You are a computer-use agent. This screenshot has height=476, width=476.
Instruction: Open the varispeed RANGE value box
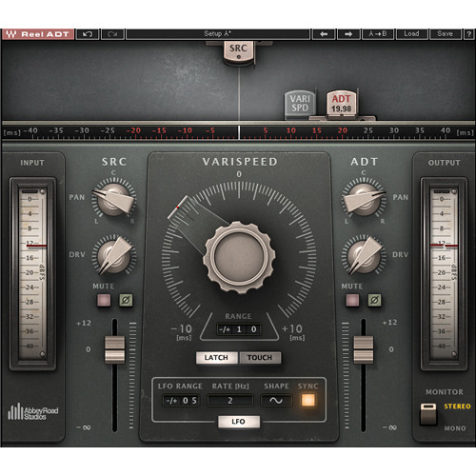point(239,329)
